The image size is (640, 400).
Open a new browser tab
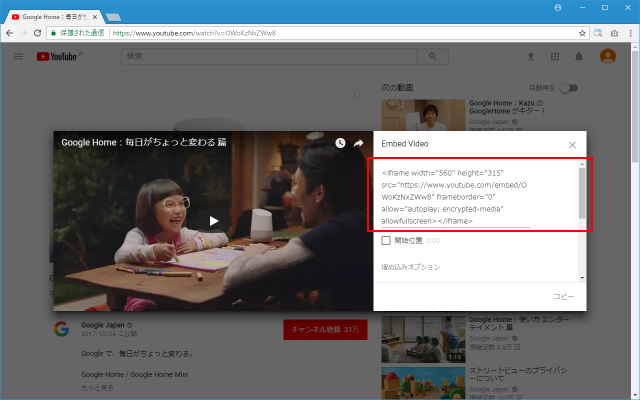pos(113,17)
